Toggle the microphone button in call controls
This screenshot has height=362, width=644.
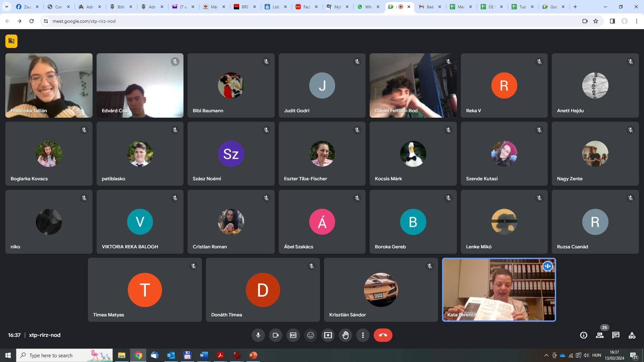258,335
